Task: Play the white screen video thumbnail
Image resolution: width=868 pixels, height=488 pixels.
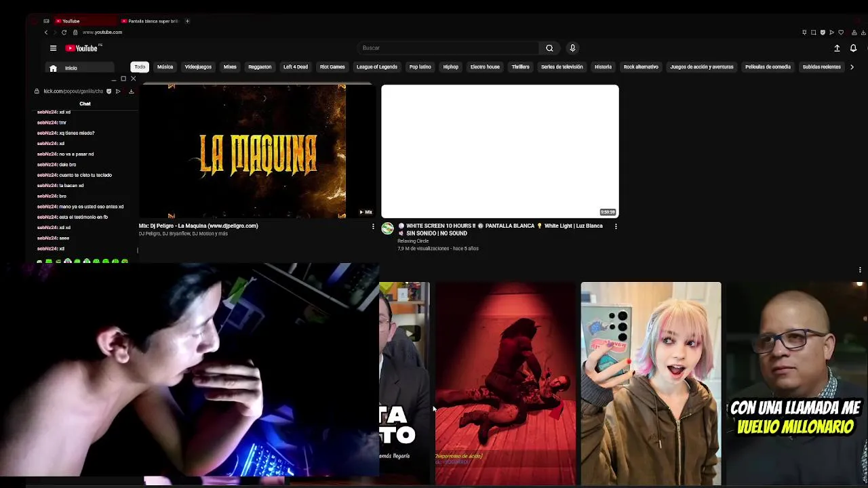Action: (x=500, y=151)
